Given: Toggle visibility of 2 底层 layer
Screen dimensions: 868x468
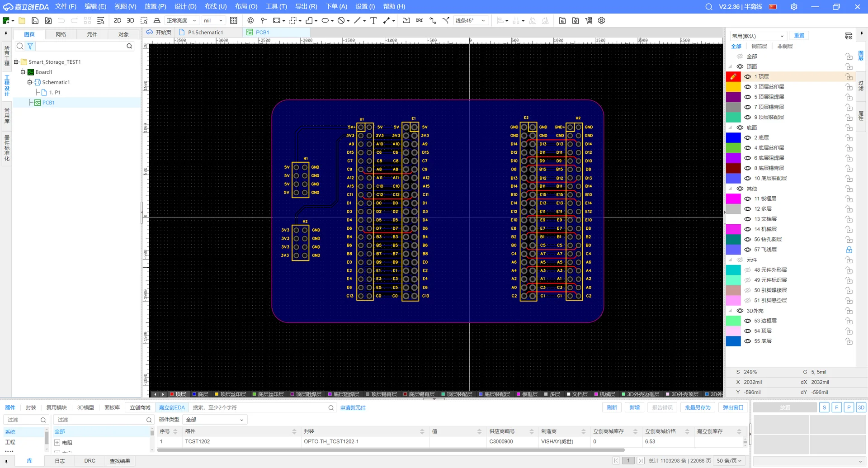Looking at the screenshot, I should click(x=747, y=138).
